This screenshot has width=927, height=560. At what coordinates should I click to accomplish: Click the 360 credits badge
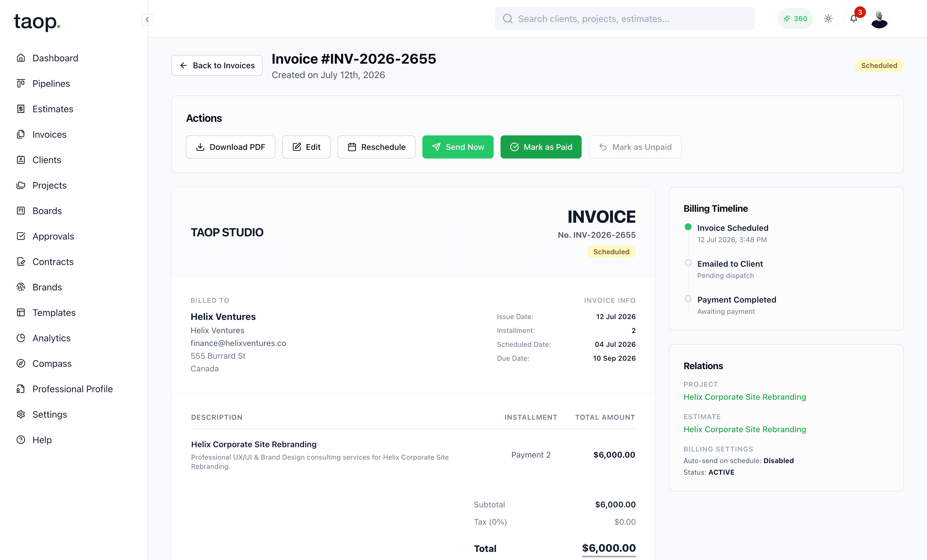795,19
